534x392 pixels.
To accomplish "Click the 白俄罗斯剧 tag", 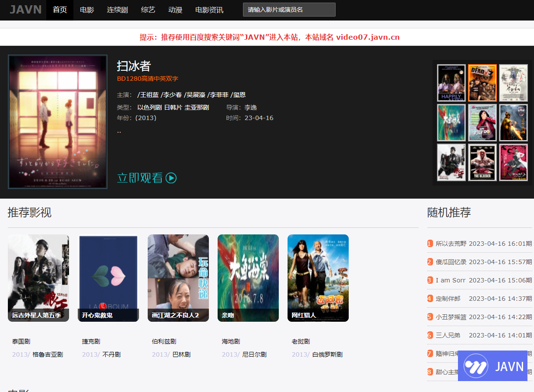I will pos(327,354).
